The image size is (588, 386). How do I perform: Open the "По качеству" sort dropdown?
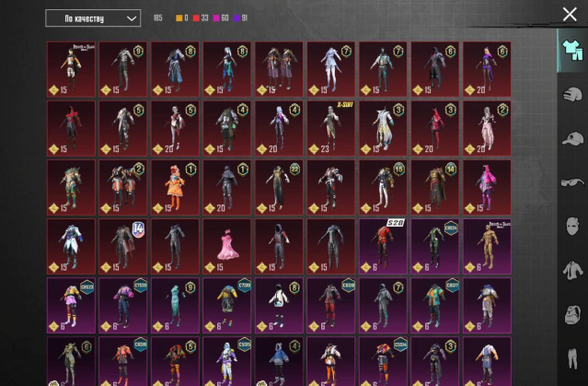(x=93, y=18)
